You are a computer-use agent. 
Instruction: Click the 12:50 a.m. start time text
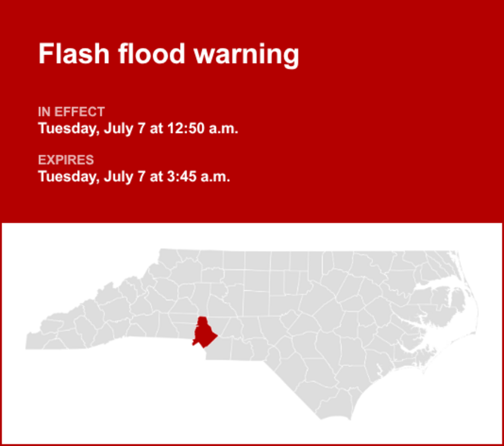coord(203,128)
